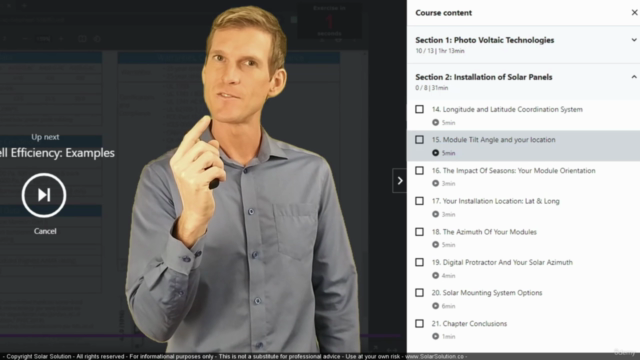640x360 pixels.
Task: Open lecture 18 The Azimuth Of Your Modules
Action: [x=484, y=232]
